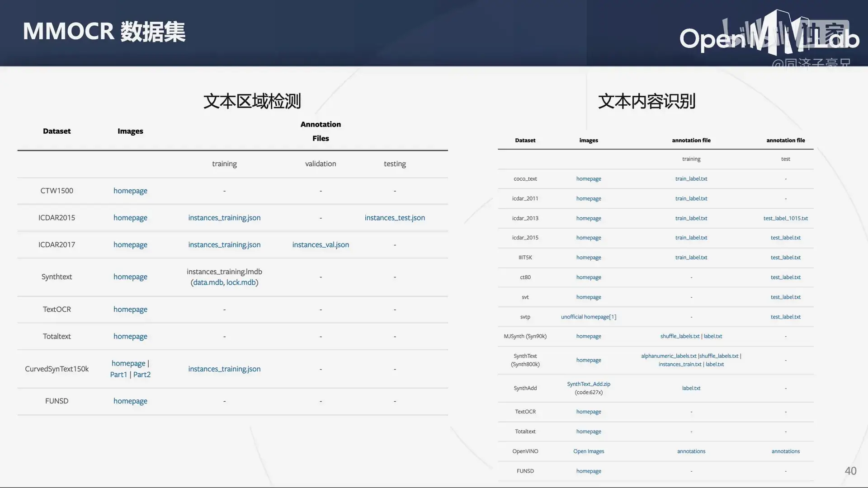Screen dimensions: 868x488
Task: Open the Totaltext homepage link in the detection table
Action: coord(130,337)
